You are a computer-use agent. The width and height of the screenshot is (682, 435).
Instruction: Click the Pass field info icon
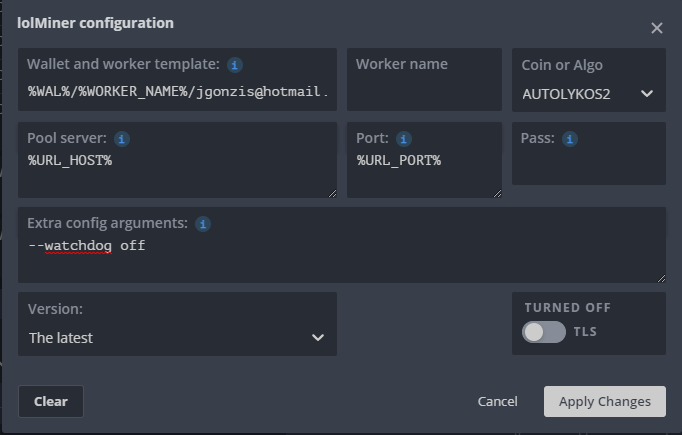(x=570, y=139)
